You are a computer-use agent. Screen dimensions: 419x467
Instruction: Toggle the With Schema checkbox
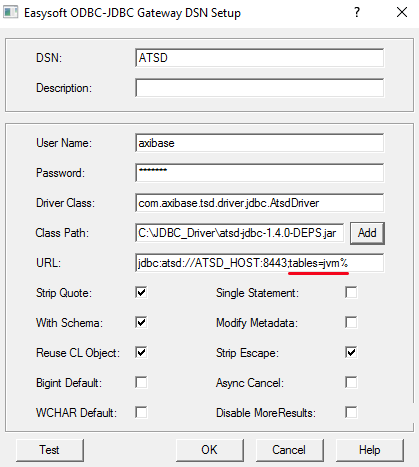coord(141,323)
